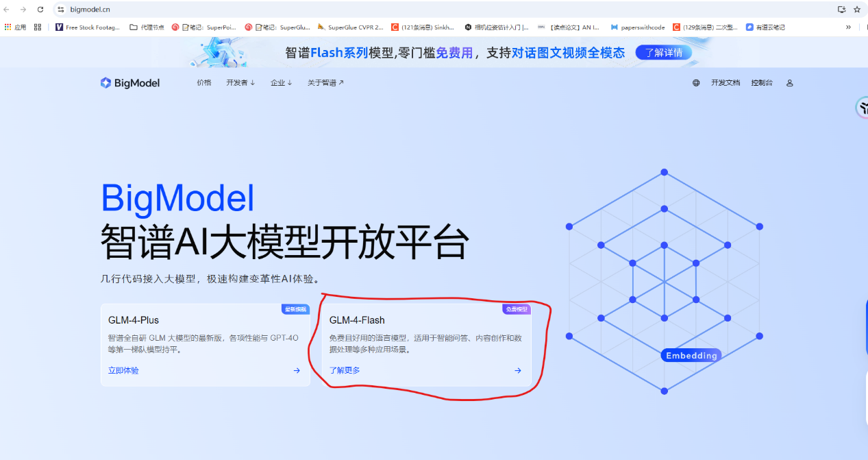Bookmark this page with the star icon
Viewport: 868px width, 460px height.
(x=856, y=10)
